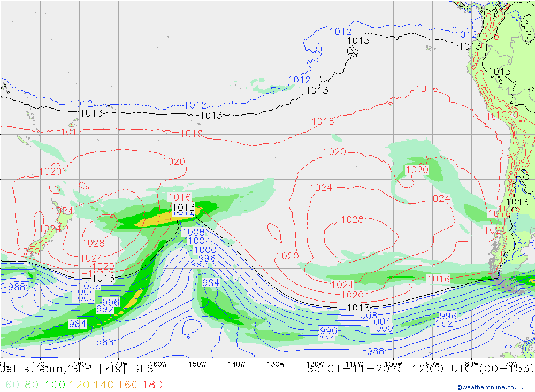This screenshot has height=392, width=535.
Task: Select the 'Jet stream/SLP [kts] GFS' title text
Action: coord(77,369)
